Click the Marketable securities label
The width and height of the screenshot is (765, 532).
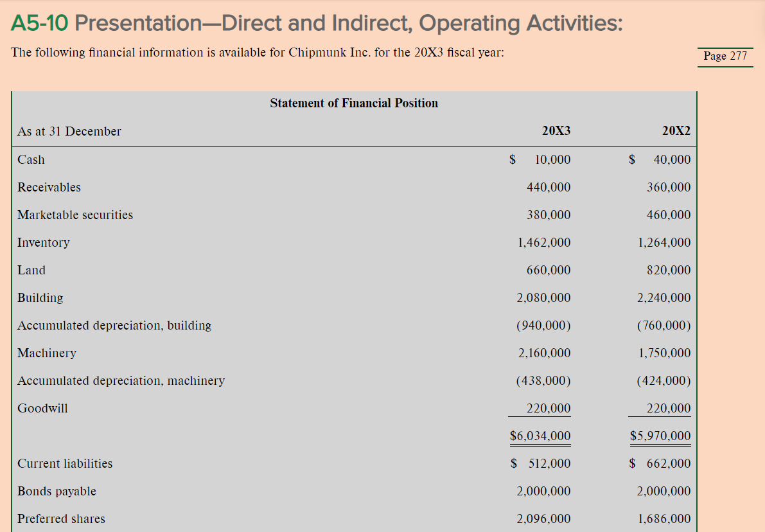point(75,215)
